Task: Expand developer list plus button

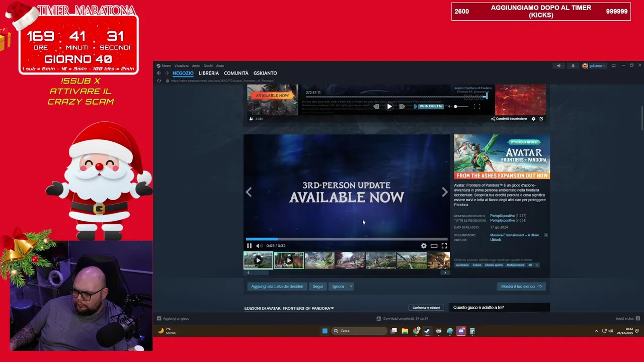Action: tap(546, 235)
